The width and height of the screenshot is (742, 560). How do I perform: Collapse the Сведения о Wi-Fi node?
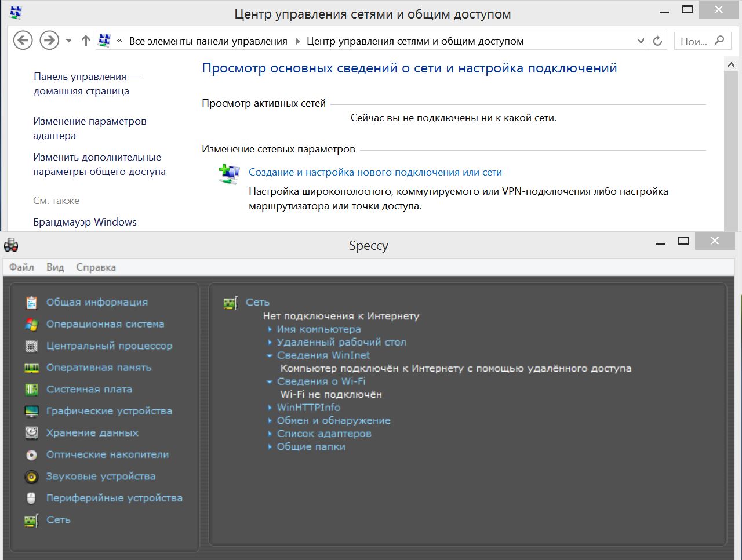tap(270, 382)
